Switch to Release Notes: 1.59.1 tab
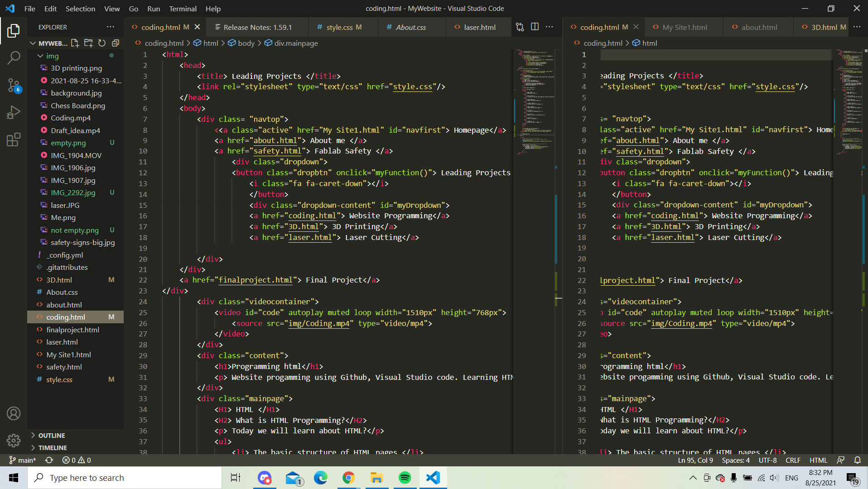This screenshot has width=868, height=489. pyautogui.click(x=257, y=27)
